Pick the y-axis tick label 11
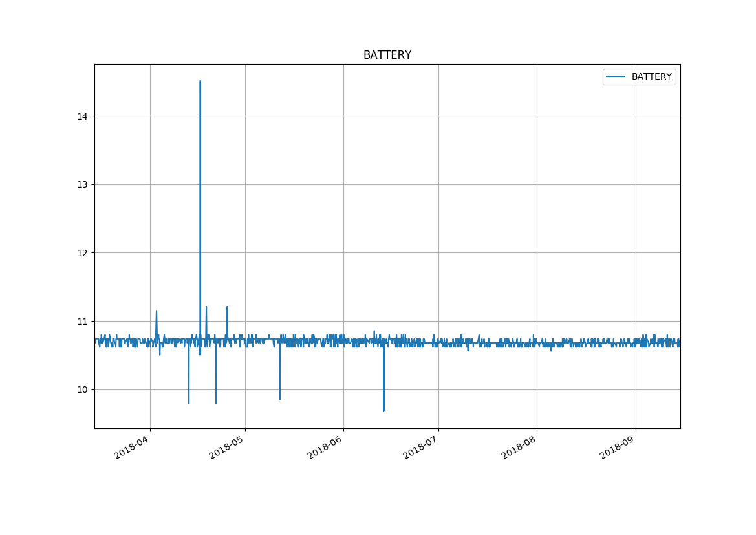756x535 pixels. (x=82, y=322)
